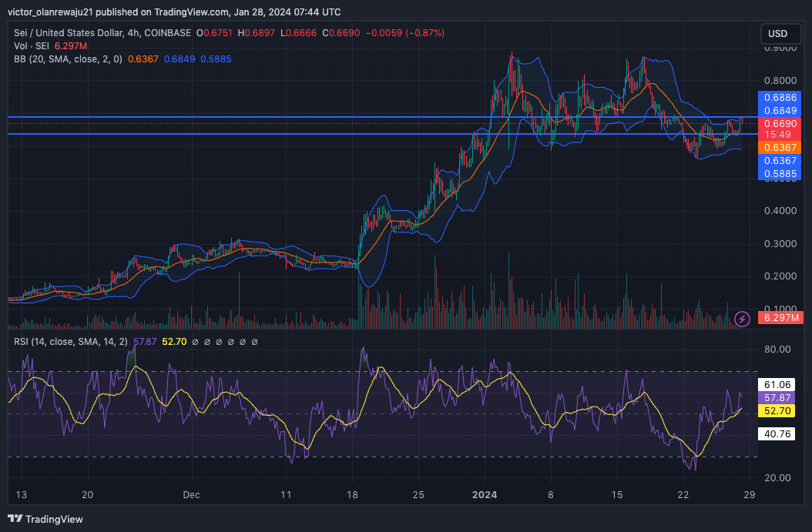Click the 0.6849 upper band price label
The width and height of the screenshot is (812, 532).
point(780,110)
